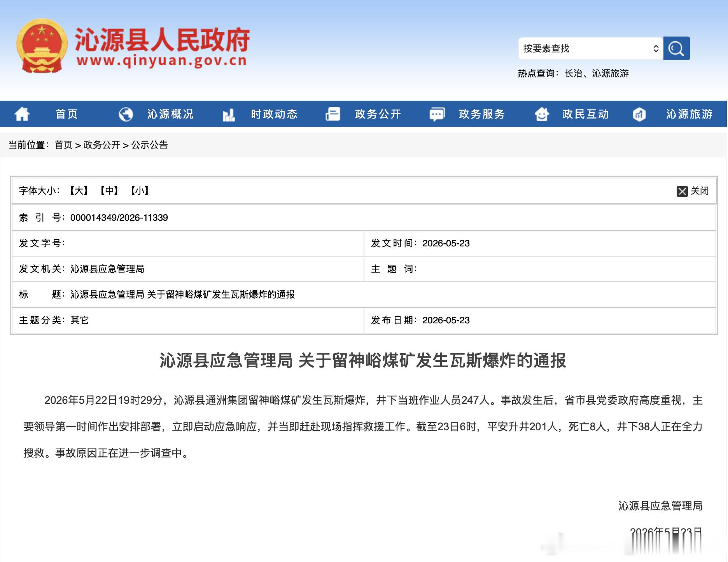Screen dimensions: 728x562
Task: Open the 按要素查找 dropdown
Action: (590, 49)
